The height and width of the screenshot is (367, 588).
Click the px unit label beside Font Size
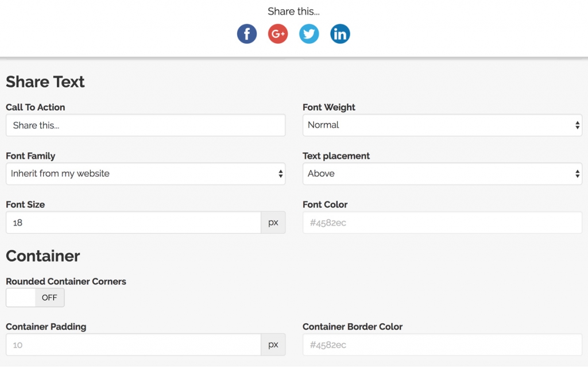pos(273,222)
